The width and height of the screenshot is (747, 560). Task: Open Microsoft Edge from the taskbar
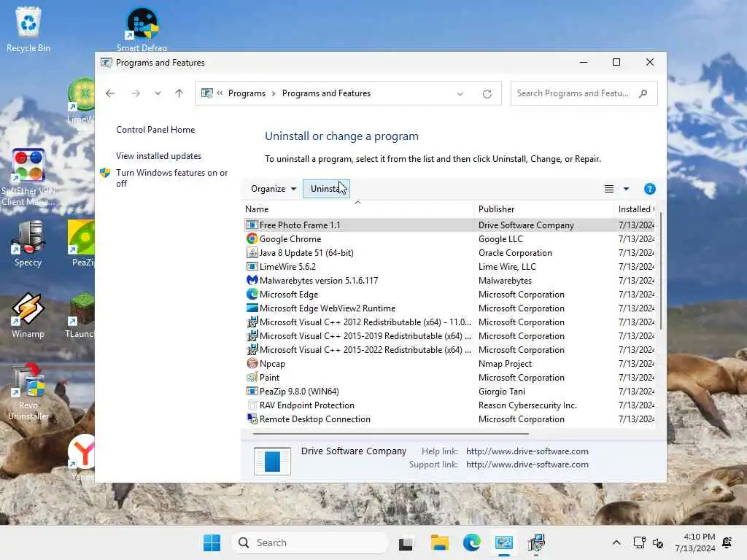pyautogui.click(x=472, y=542)
